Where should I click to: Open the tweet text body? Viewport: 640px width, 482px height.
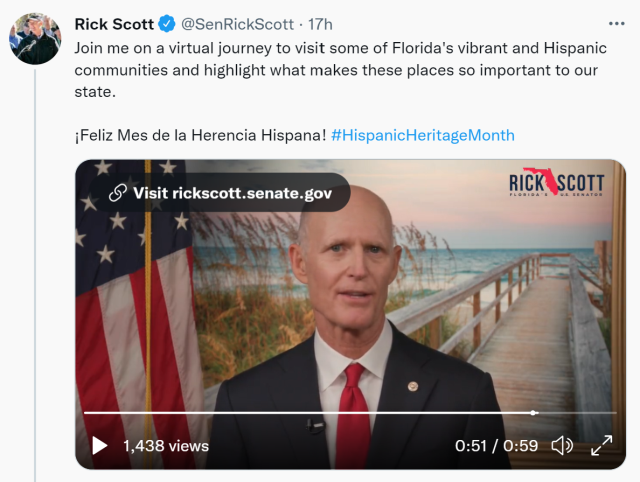point(340,70)
